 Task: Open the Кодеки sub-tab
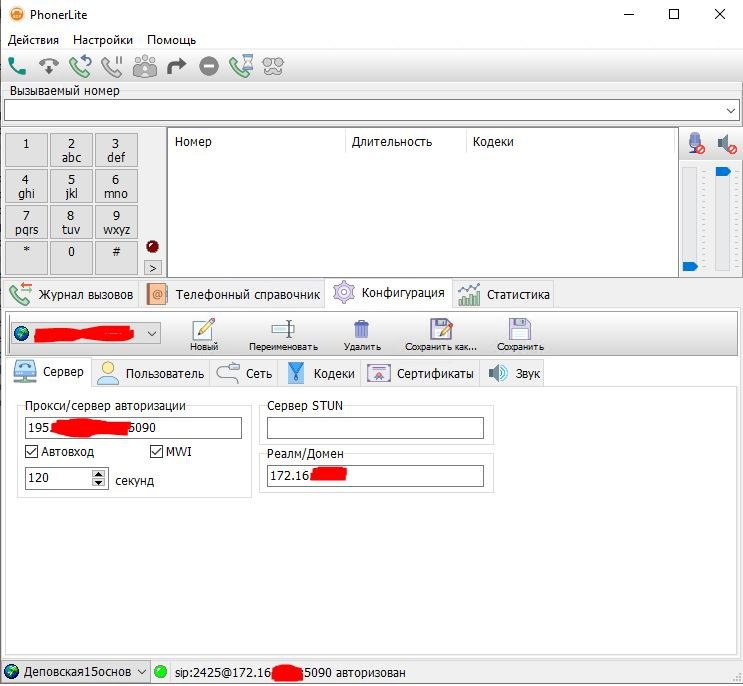321,373
